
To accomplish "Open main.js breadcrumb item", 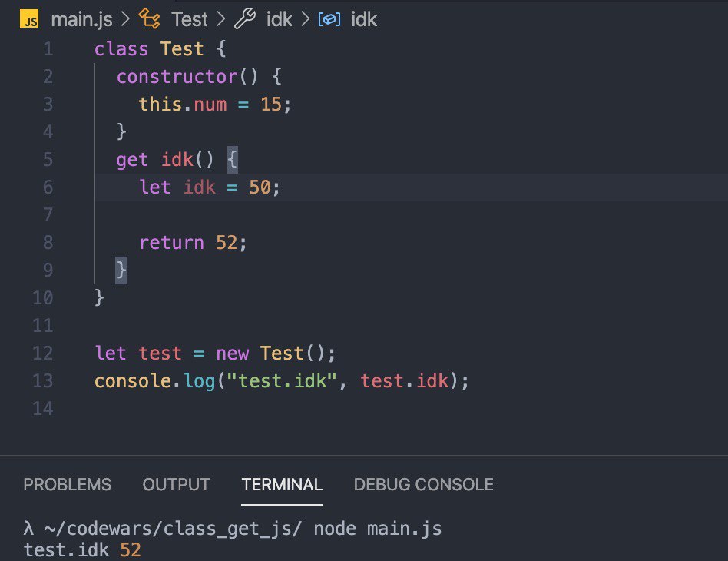I will (81, 19).
